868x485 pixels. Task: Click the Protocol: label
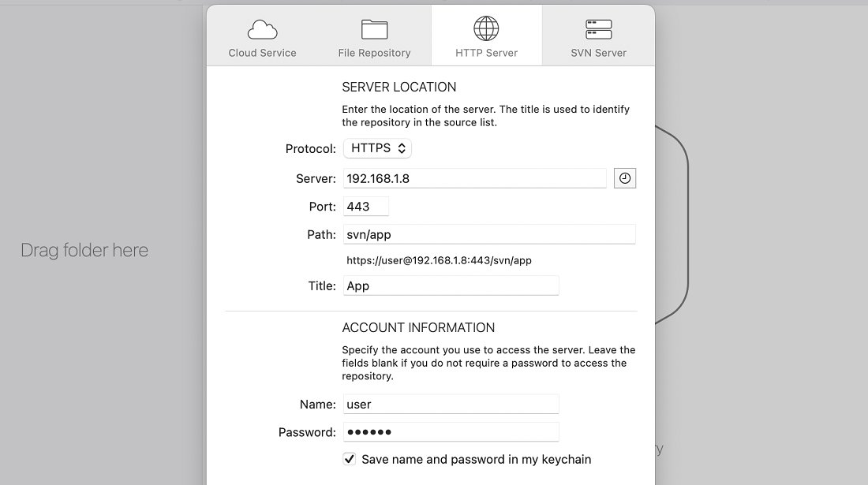tap(311, 149)
